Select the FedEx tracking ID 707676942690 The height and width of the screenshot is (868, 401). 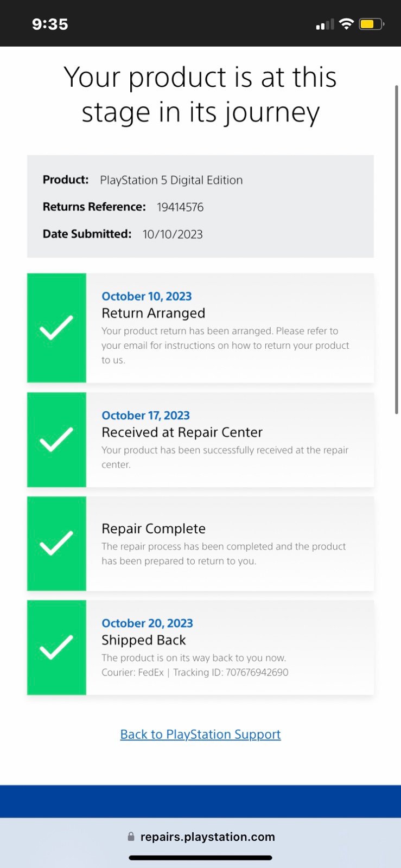point(257,672)
